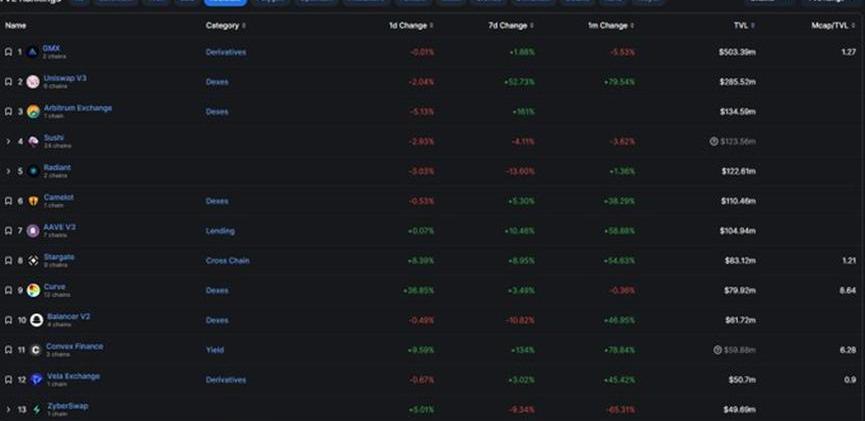Toggle bookmark for Stargate
The height and width of the screenshot is (421, 865).
click(x=8, y=261)
